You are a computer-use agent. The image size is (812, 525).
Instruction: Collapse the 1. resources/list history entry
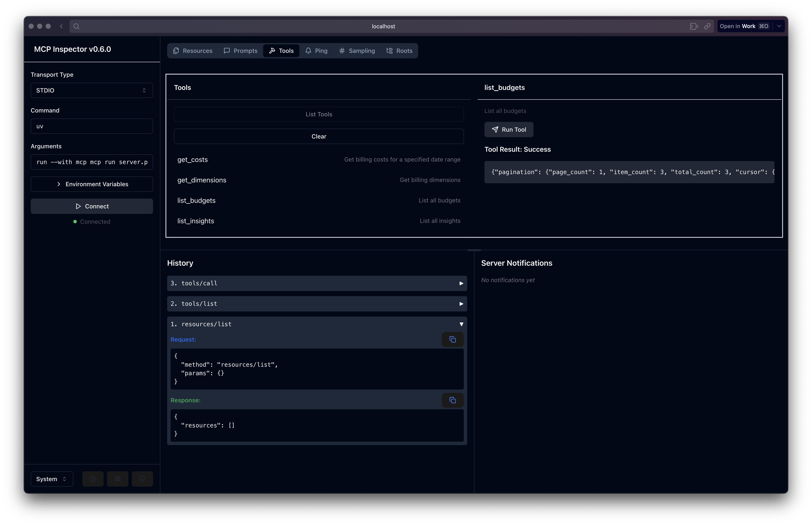pyautogui.click(x=317, y=324)
